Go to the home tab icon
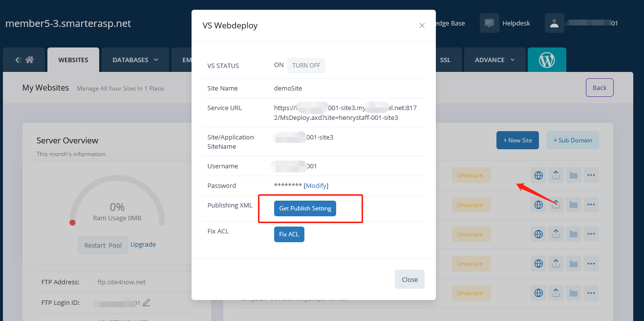The height and width of the screenshot is (321, 644). click(29, 60)
